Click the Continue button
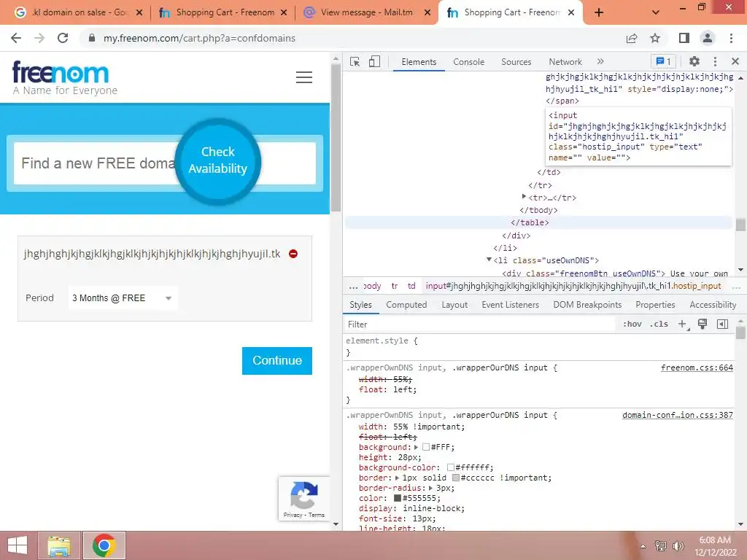The image size is (747, 560). coord(276,360)
